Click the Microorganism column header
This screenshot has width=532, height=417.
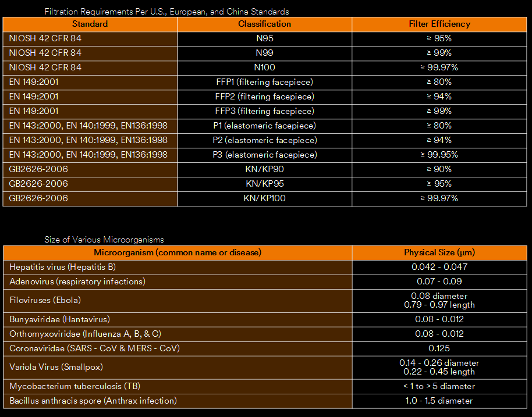click(x=178, y=252)
